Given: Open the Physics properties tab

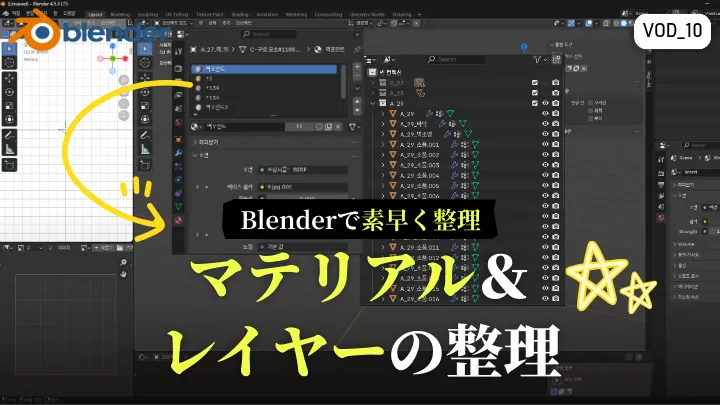Looking at the screenshot, I should coord(178,180).
